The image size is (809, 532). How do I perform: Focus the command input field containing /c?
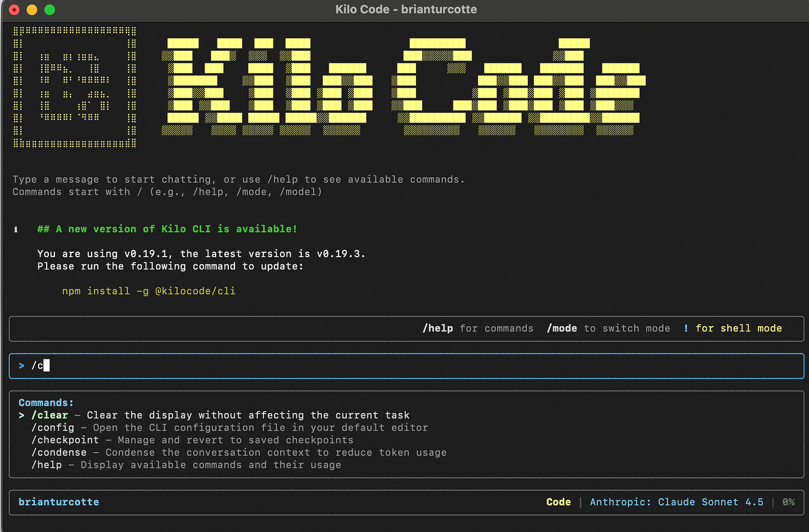coord(406,366)
